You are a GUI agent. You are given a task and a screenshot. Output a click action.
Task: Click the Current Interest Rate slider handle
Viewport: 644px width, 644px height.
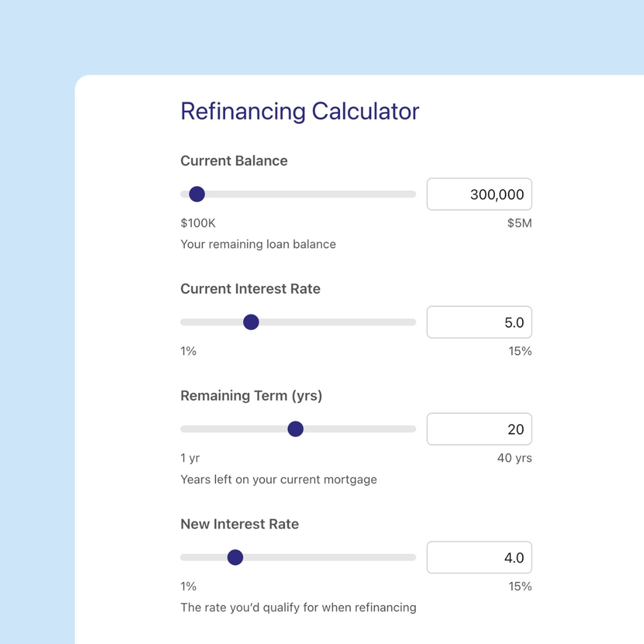coord(251,322)
